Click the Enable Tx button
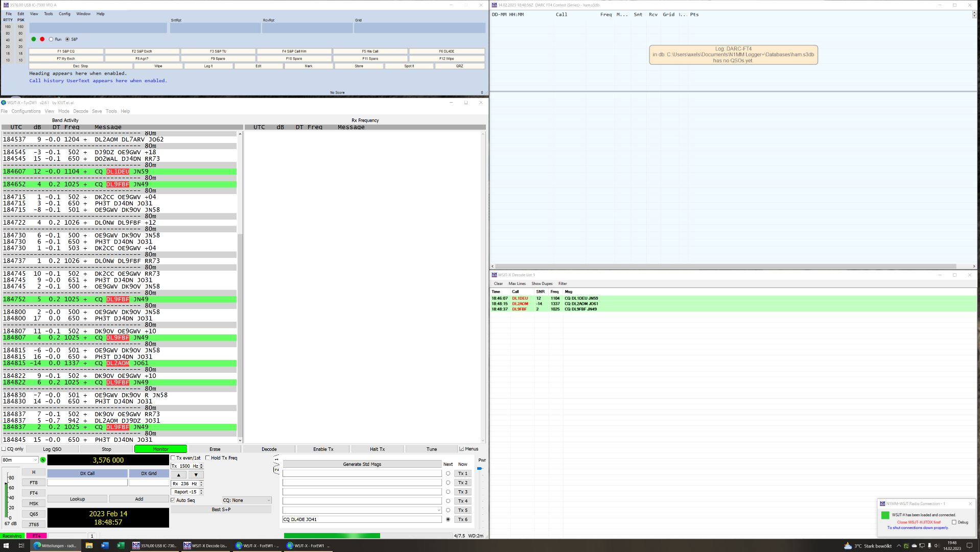Viewport: 980px width, 552px height. click(x=323, y=449)
